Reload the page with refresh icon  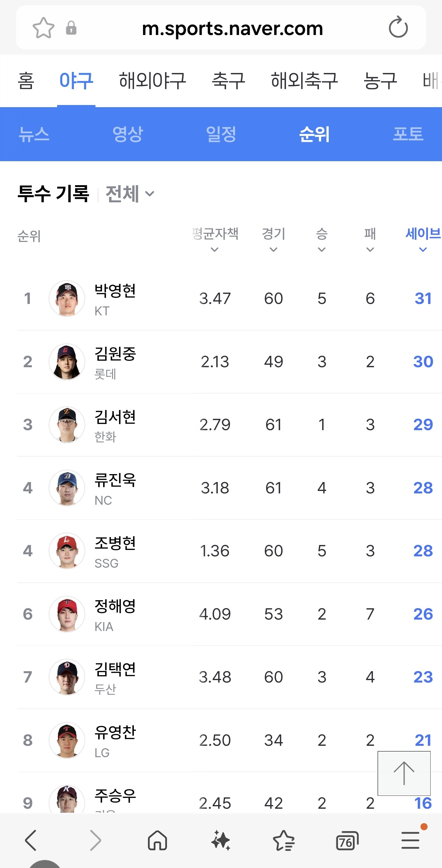click(398, 28)
